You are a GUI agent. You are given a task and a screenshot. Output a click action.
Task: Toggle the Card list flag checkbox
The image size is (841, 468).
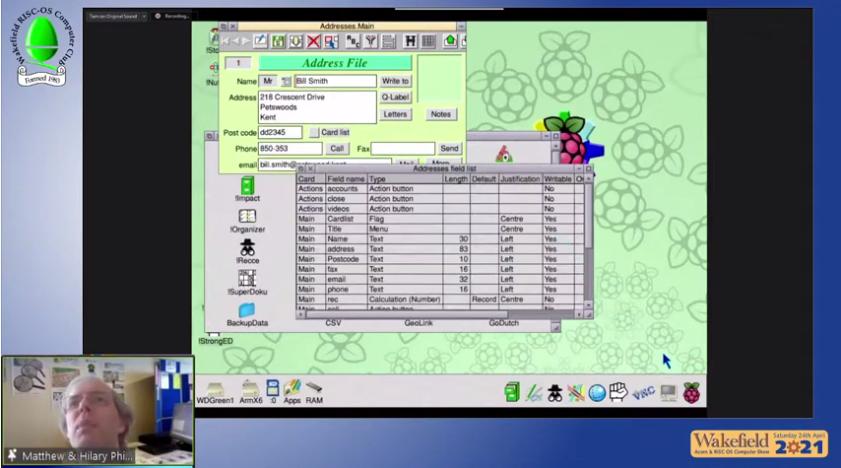click(x=314, y=132)
